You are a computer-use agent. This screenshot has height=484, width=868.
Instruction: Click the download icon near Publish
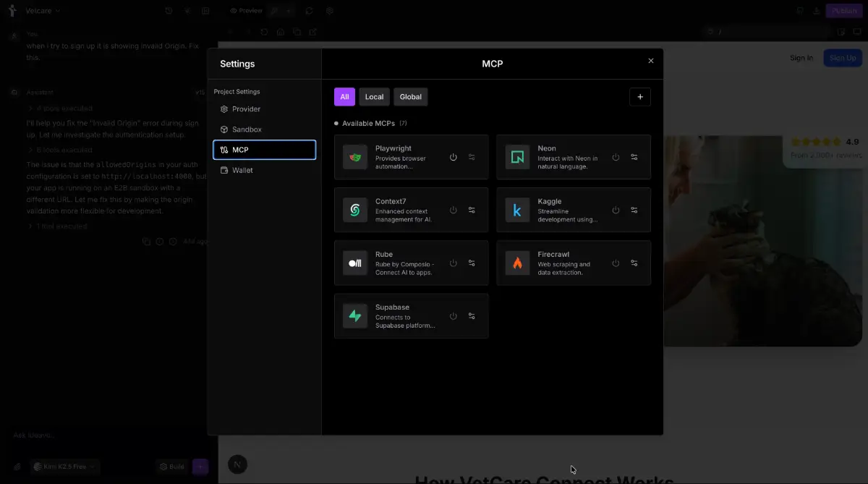[817, 11]
